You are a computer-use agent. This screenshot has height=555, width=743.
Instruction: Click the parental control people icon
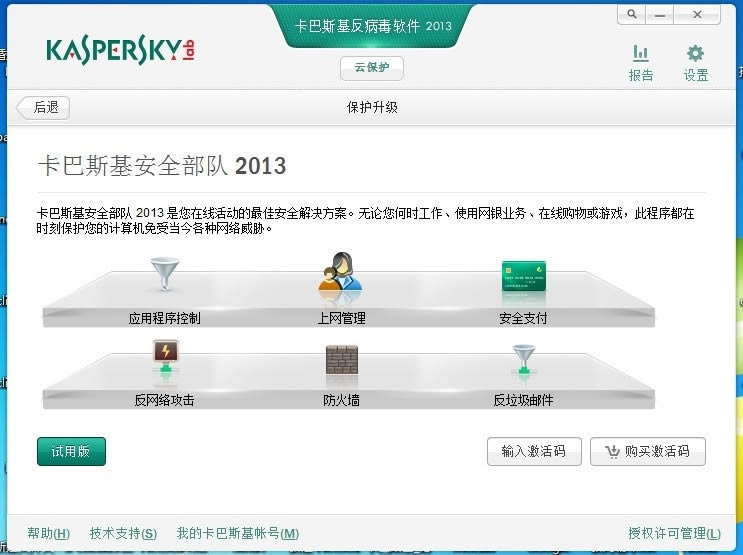[340, 272]
